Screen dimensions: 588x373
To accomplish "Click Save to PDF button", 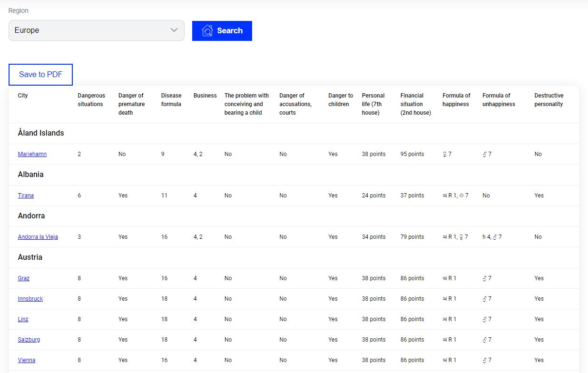I will tap(40, 75).
